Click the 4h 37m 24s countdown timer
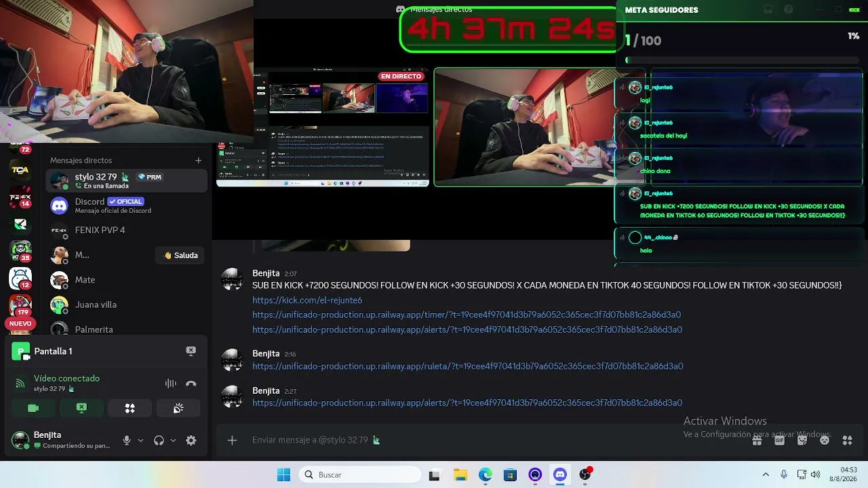868x488 pixels. 511,30
